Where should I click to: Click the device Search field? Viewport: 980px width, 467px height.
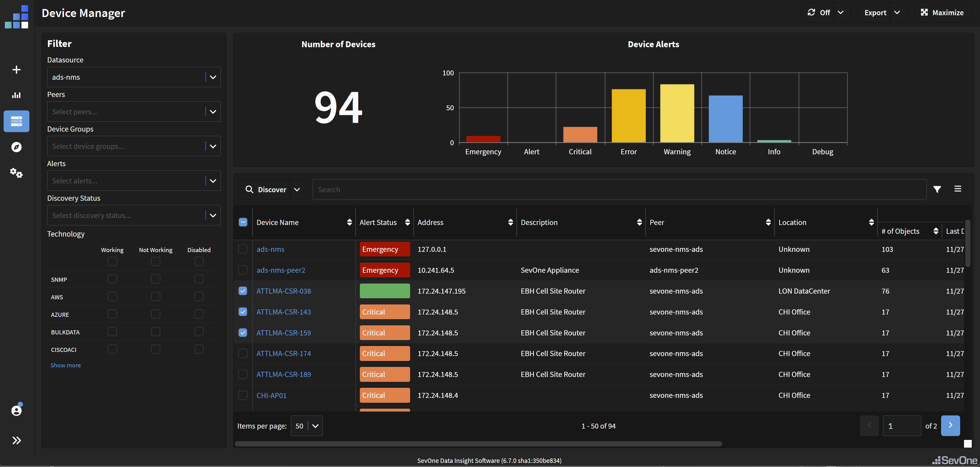click(619, 189)
